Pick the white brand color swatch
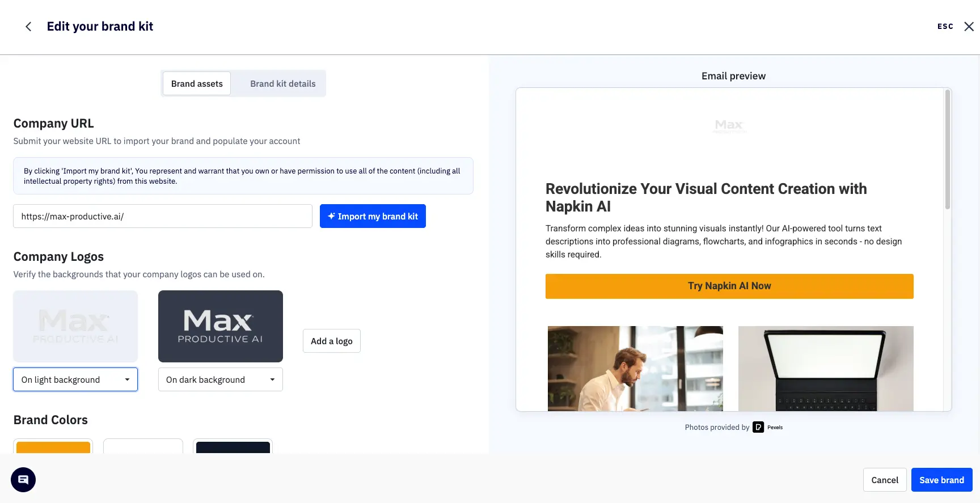Screen dimensions: 980x503 pyautogui.click(x=143, y=447)
